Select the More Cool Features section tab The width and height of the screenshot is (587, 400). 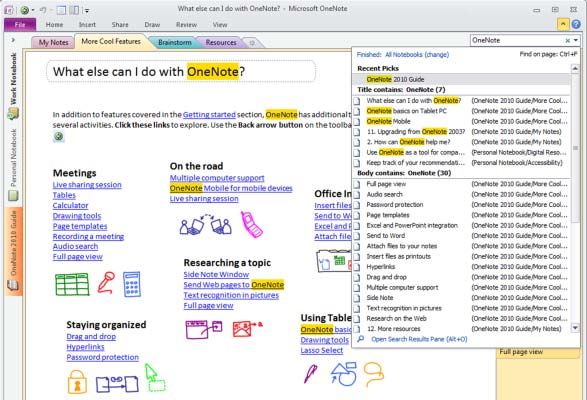point(111,41)
